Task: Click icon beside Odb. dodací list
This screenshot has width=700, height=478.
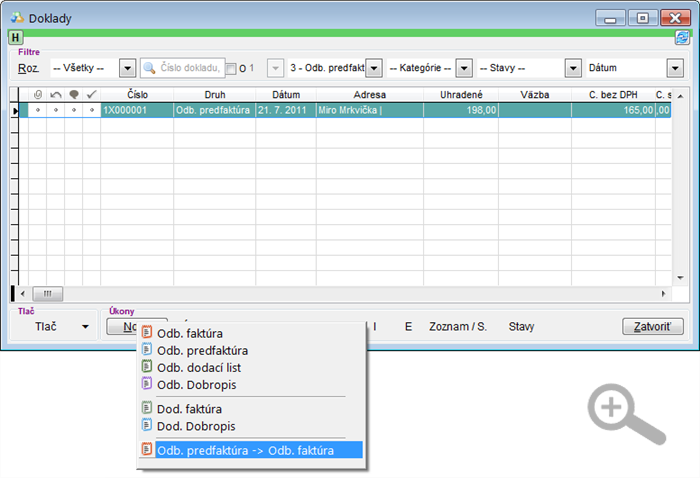Action: (x=147, y=366)
